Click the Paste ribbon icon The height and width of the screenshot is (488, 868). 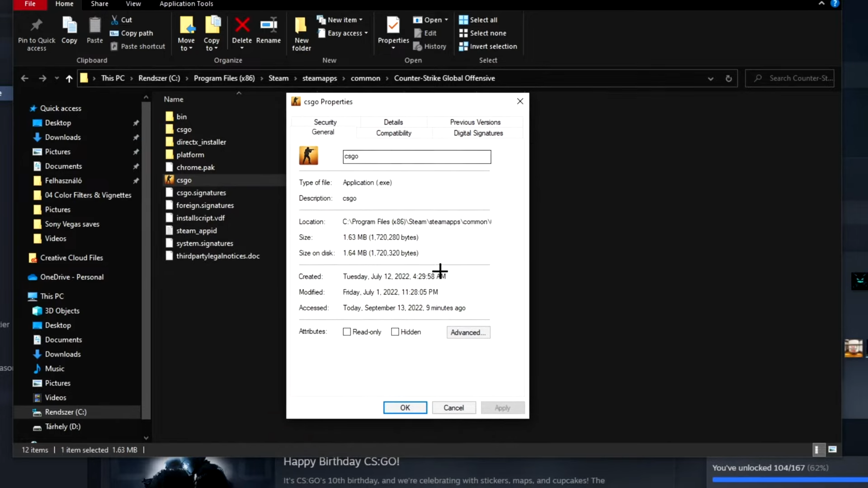click(x=94, y=25)
